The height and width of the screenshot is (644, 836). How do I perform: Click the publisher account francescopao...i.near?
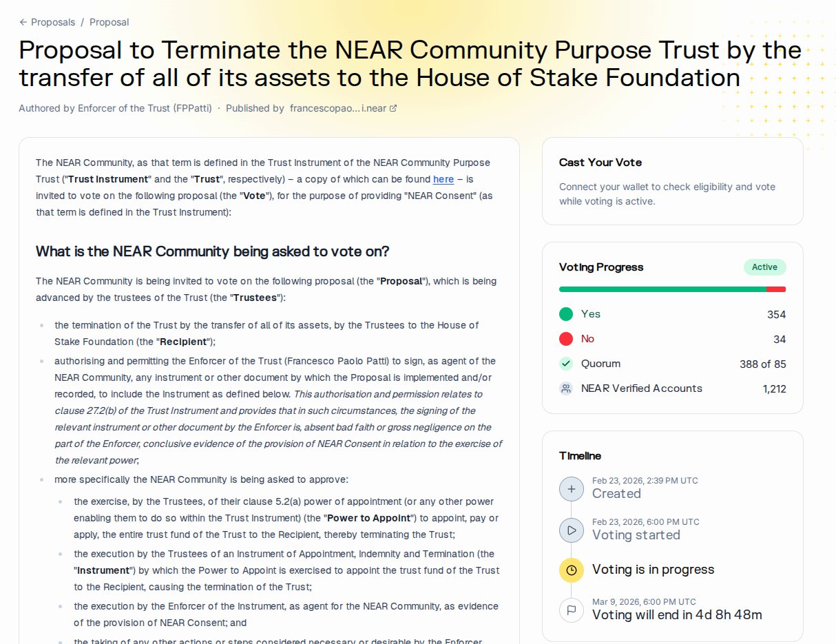click(x=337, y=108)
